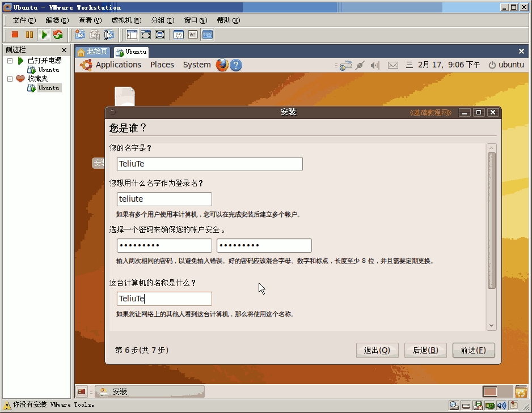This screenshot has width=532, height=413.
Task: Click the computer name field
Action: click(x=164, y=299)
